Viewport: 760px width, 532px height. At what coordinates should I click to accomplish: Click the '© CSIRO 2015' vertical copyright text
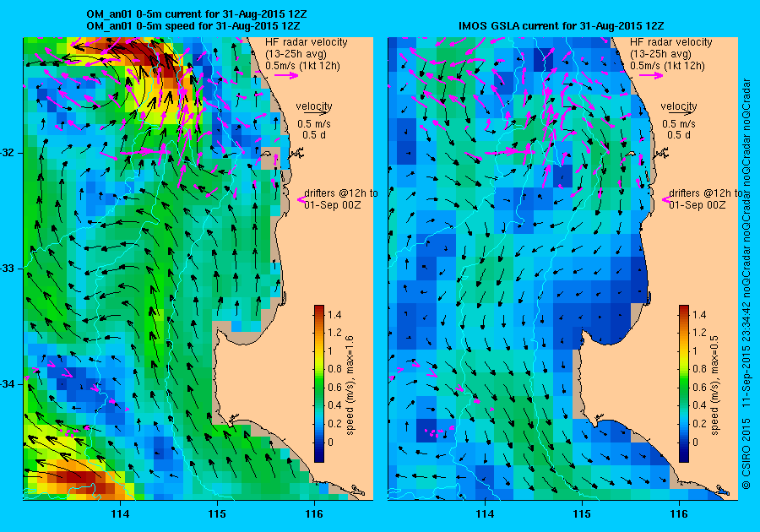(x=746, y=453)
